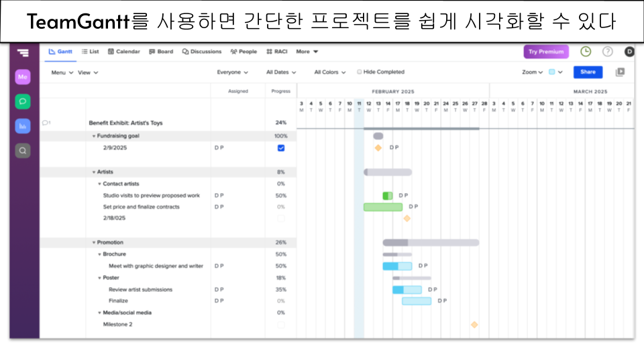Open the user avatar D icon

coord(629,52)
